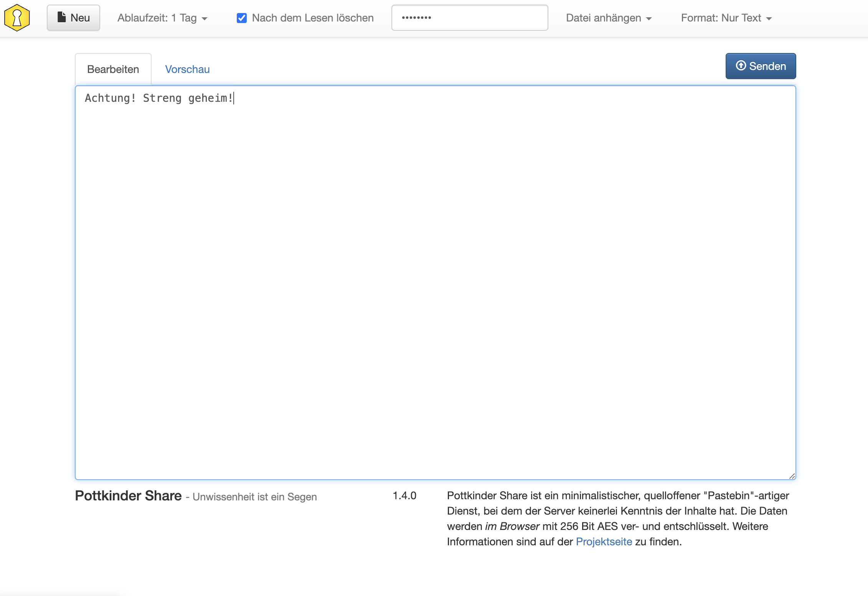Click the Pottkinder Share heading
Viewport: 868px width, 596px height.
(x=128, y=496)
